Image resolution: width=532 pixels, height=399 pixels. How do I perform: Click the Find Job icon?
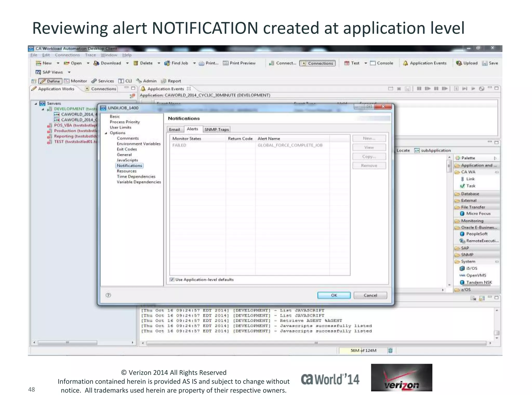point(167,63)
